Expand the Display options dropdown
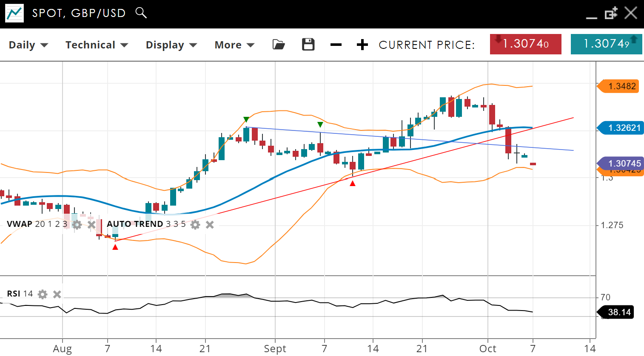644x356 pixels. (x=171, y=45)
